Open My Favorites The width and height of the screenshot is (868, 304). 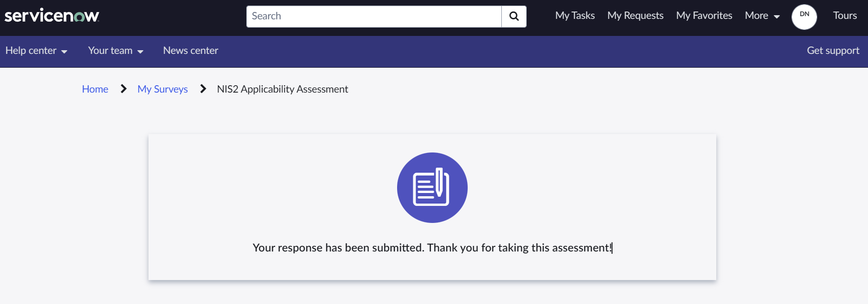tap(704, 16)
